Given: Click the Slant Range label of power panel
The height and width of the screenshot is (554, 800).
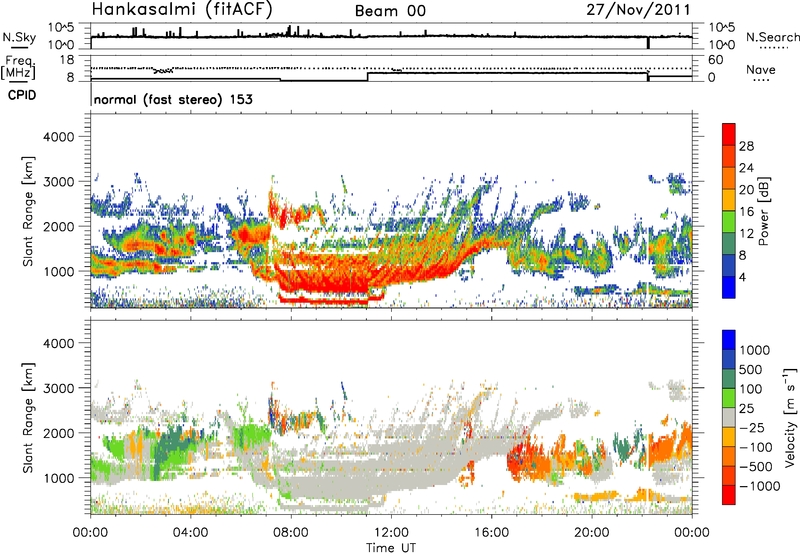Looking at the screenshot, I should coord(28,211).
